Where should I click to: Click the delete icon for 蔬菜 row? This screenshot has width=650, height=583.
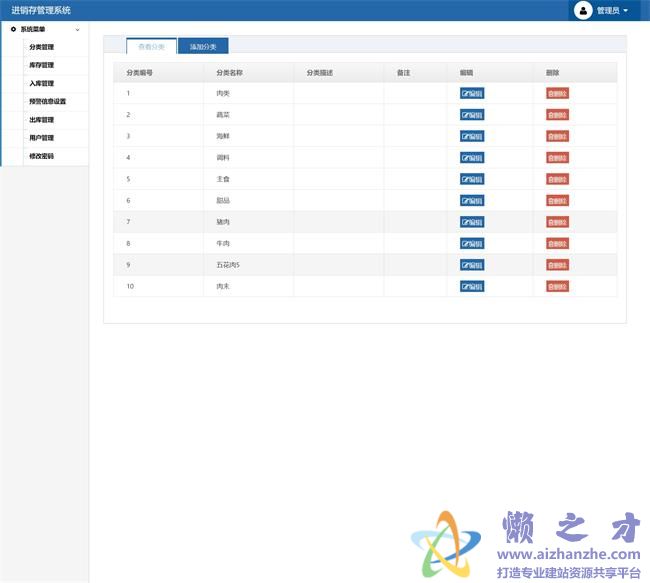557,115
